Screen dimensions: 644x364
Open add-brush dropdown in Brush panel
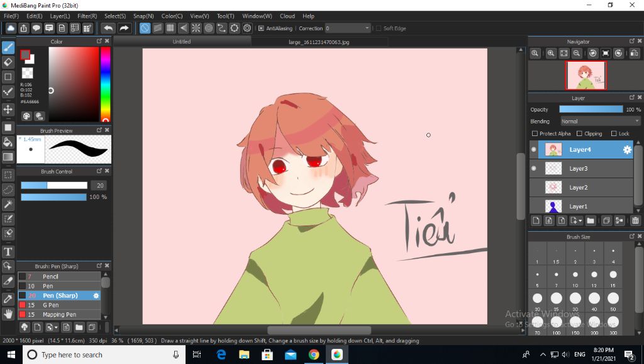pos(56,327)
